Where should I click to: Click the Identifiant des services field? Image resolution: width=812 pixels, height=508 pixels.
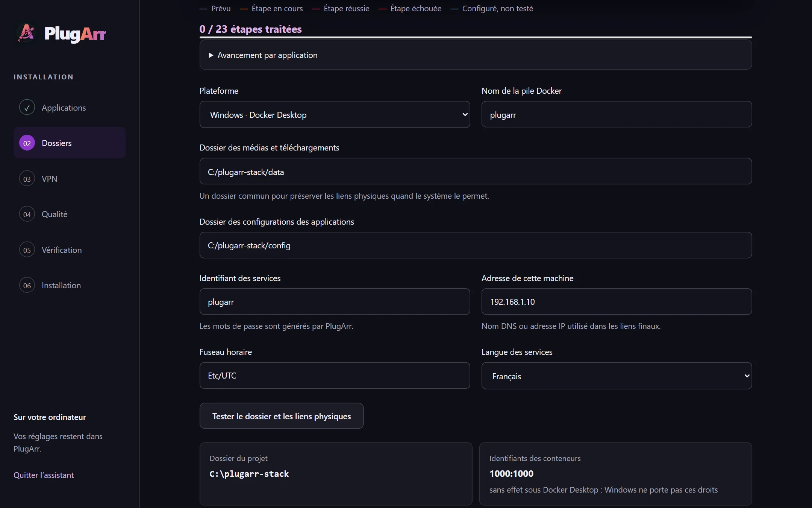pyautogui.click(x=335, y=302)
